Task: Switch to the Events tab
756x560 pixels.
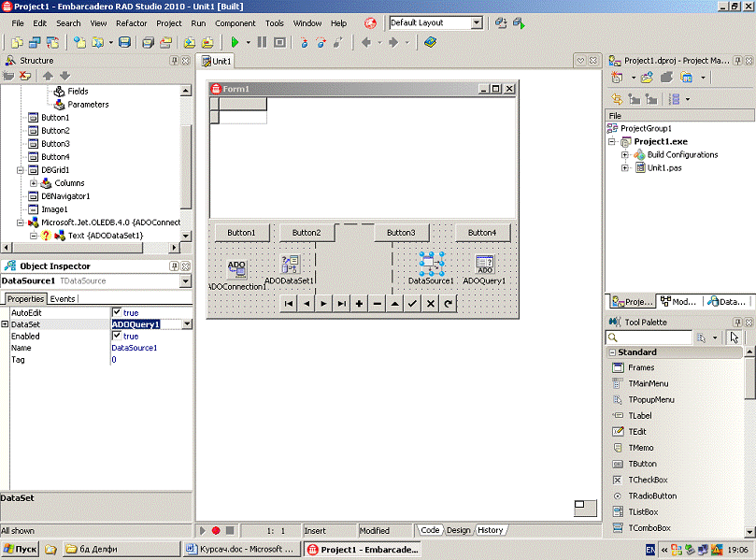Action: [63, 299]
